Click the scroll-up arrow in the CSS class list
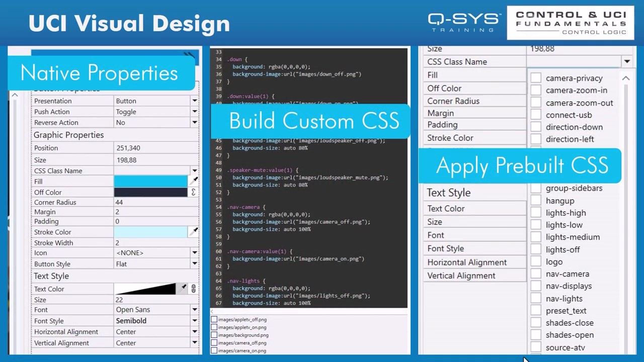Viewport: 644px width, 362px height. (626, 78)
